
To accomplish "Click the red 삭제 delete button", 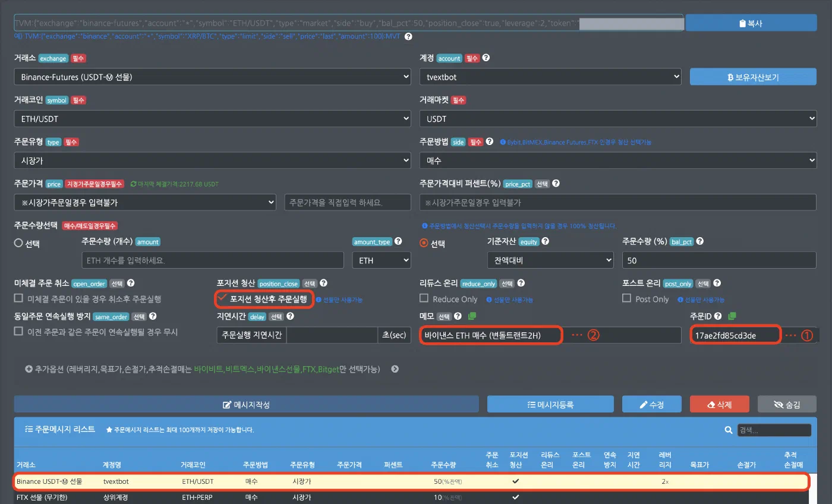I will 720,404.
